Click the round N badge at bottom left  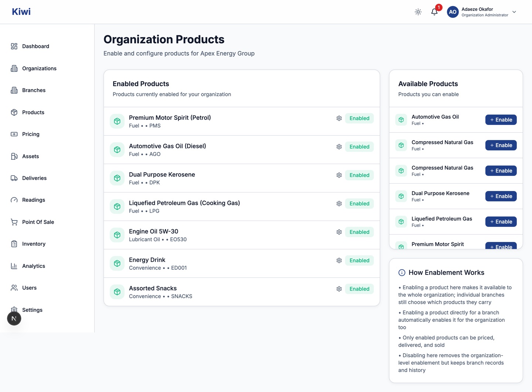[14, 318]
